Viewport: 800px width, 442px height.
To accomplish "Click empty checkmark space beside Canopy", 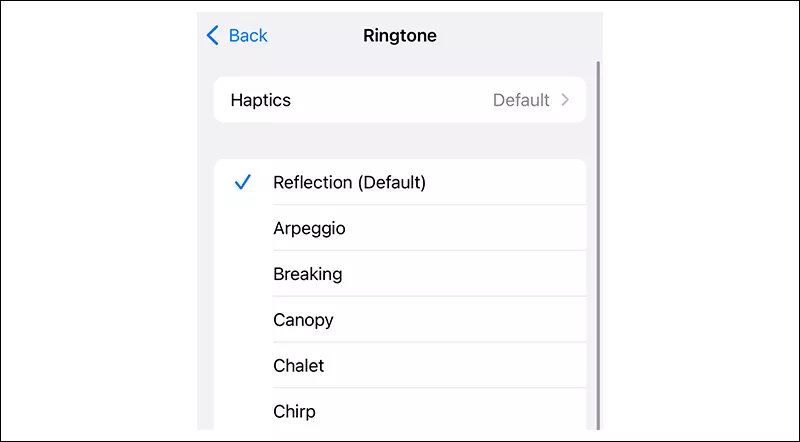I will [242, 320].
